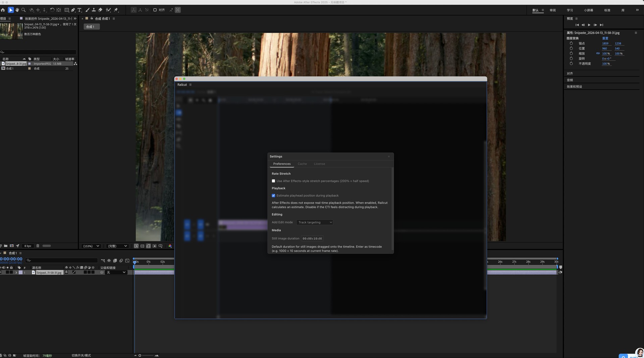
Task: Toggle the 对齐 snapping checkbox
Action: (x=155, y=10)
